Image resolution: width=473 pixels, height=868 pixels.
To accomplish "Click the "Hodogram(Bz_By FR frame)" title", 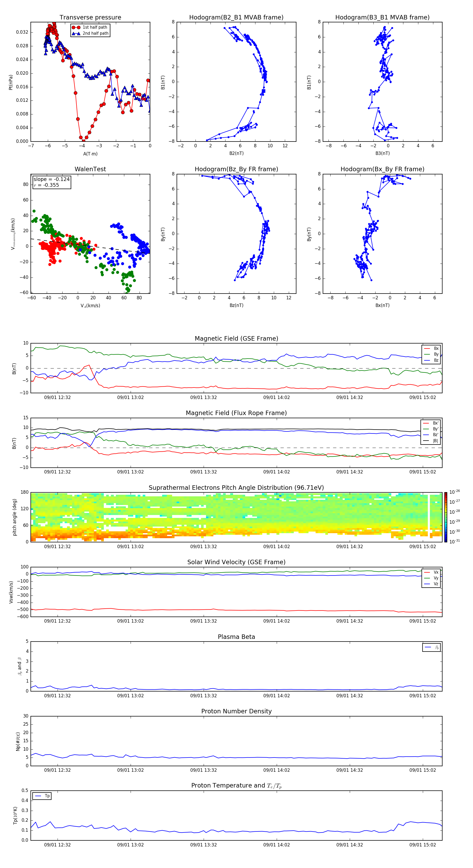I will click(x=236, y=169).
